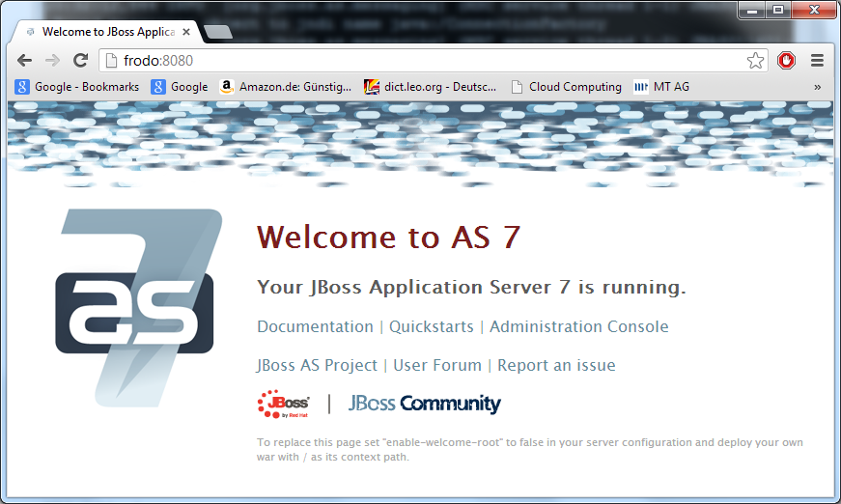Open the JBoss AS Project link
Image resolution: width=841 pixels, height=504 pixels.
(x=317, y=365)
